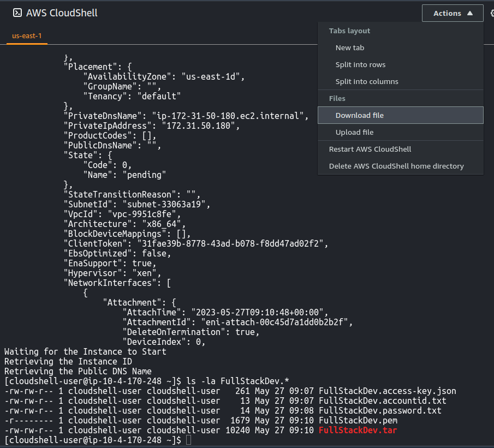Image resolution: width=494 pixels, height=448 pixels.
Task: Click the 'Retrieving the Public DNS Name' line
Action: (x=78, y=371)
